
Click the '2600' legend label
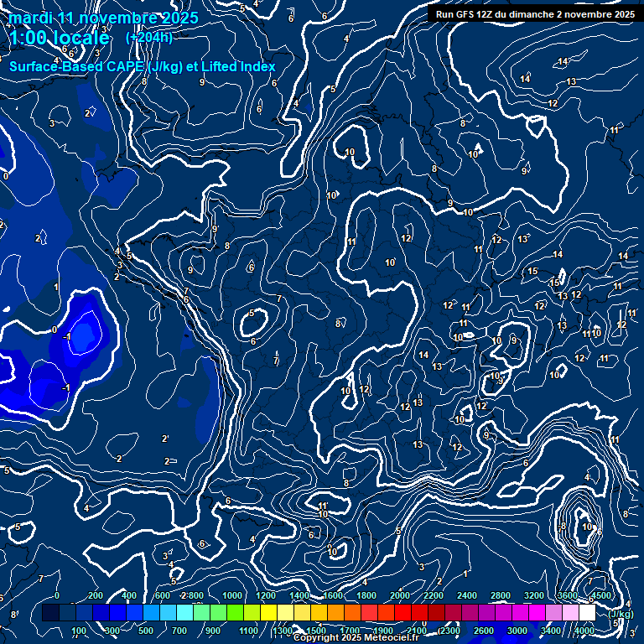483,631
